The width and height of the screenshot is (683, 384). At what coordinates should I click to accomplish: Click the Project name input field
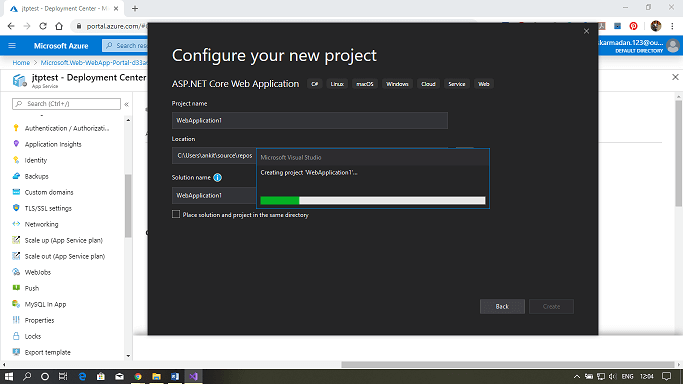pos(310,120)
